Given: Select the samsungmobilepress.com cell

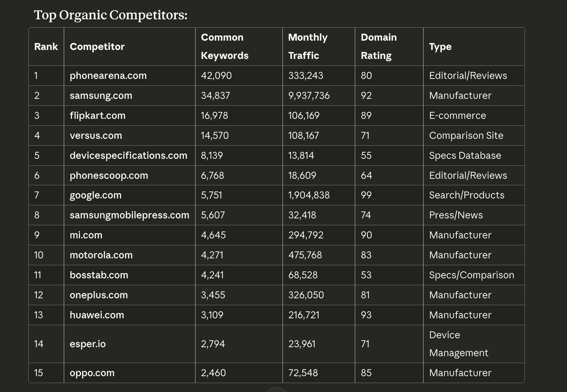Looking at the screenshot, I should (129, 215).
